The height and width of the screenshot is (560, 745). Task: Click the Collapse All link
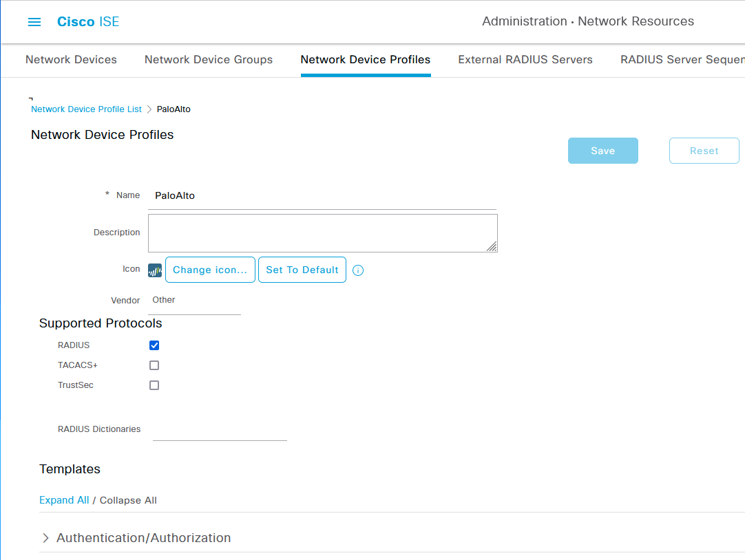[128, 500]
